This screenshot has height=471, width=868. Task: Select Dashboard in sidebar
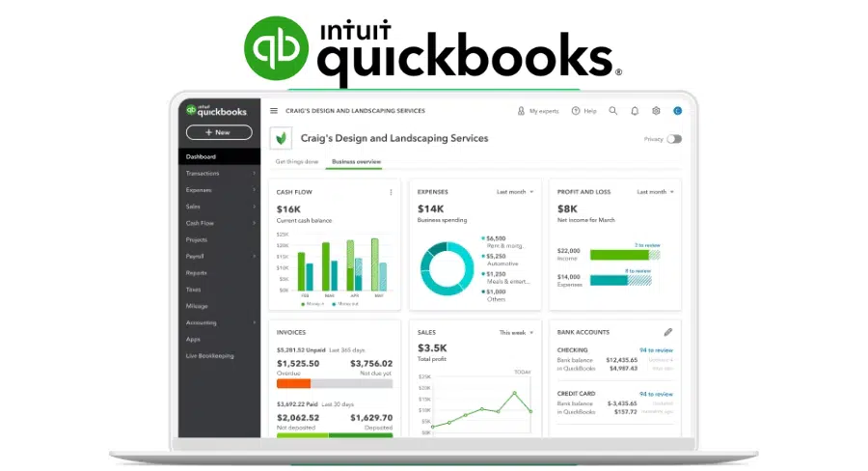coord(219,156)
